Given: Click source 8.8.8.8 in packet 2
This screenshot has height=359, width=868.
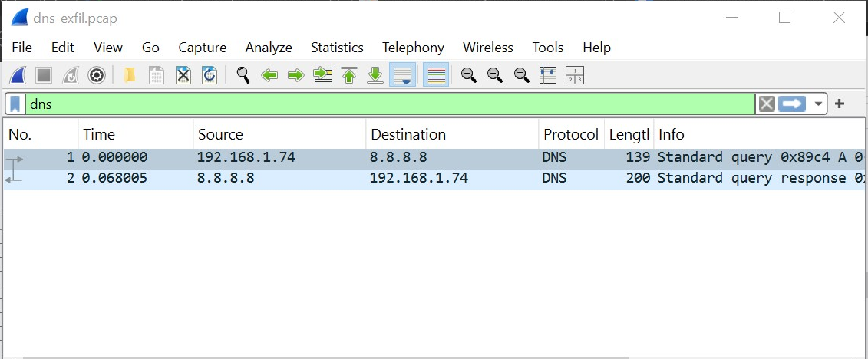Looking at the screenshot, I should pos(226,178).
